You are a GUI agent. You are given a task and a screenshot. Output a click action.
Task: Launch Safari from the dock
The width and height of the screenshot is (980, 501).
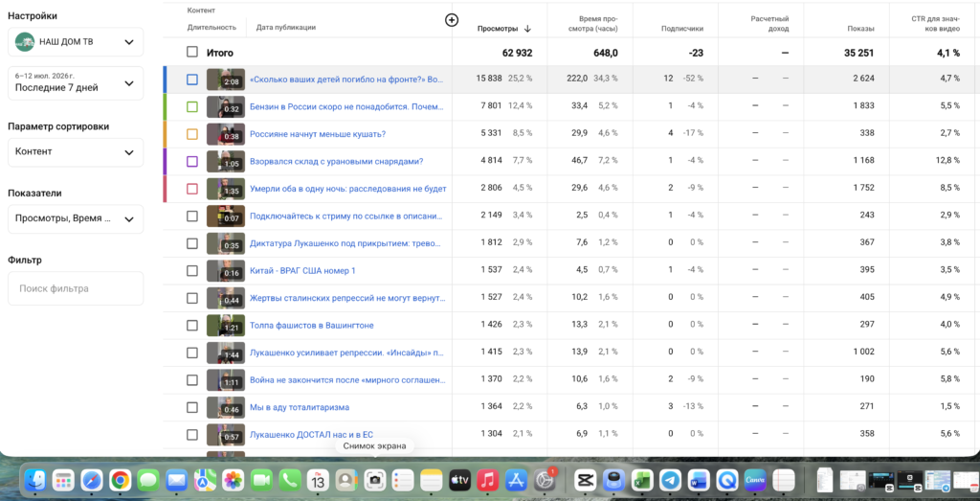pyautogui.click(x=91, y=480)
